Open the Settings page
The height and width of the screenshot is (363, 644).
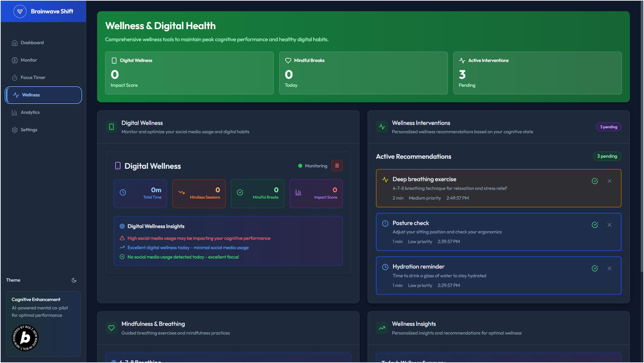click(29, 130)
